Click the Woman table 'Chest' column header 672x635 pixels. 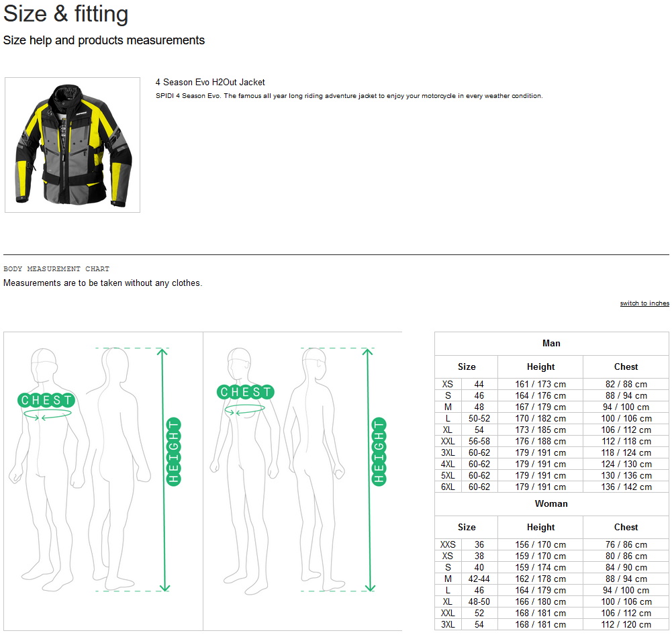(x=626, y=527)
